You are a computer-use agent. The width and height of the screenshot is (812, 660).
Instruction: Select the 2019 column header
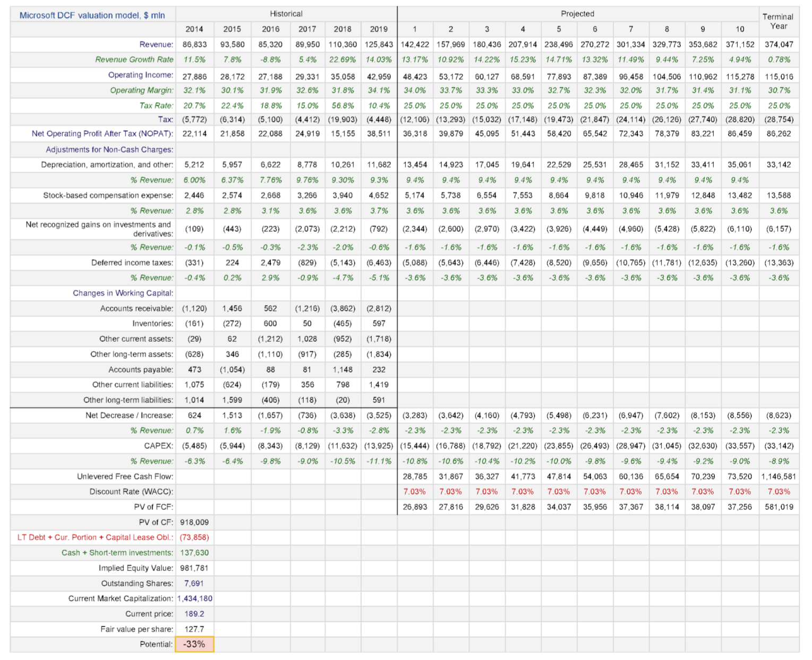point(379,29)
